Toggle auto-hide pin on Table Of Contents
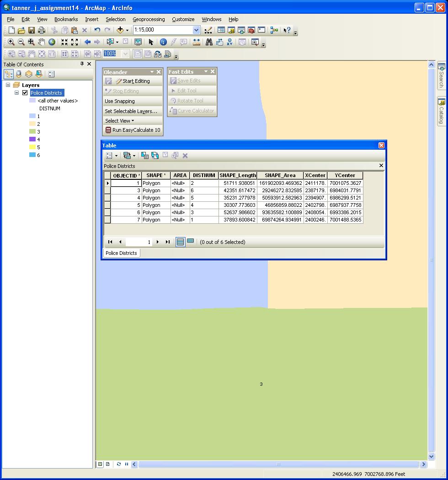The height and width of the screenshot is (480, 448). [83, 64]
